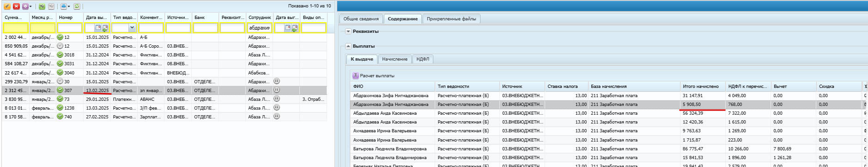Open the 'Тип ведо...' filter dropdown
This screenshot has width=868, height=167.
pos(132,28)
